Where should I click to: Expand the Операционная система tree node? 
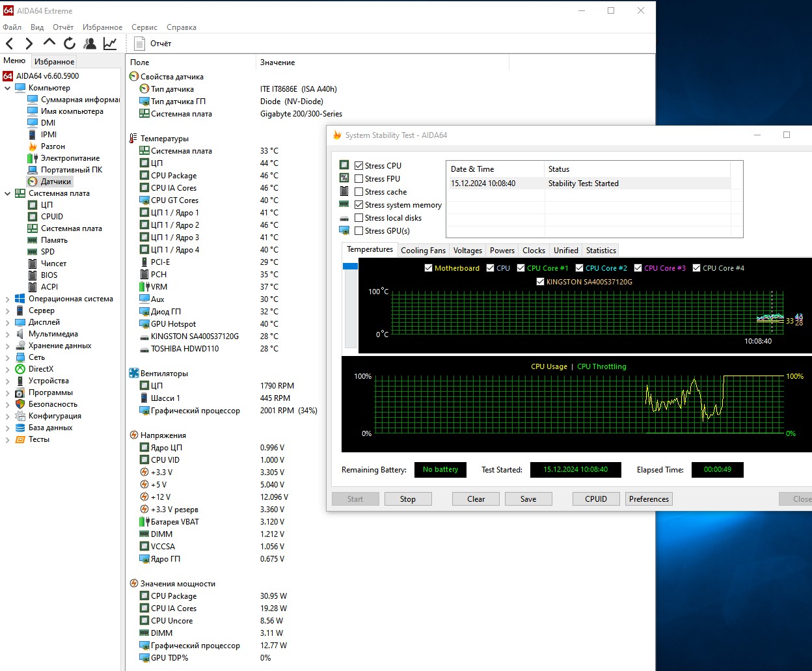[x=8, y=299]
